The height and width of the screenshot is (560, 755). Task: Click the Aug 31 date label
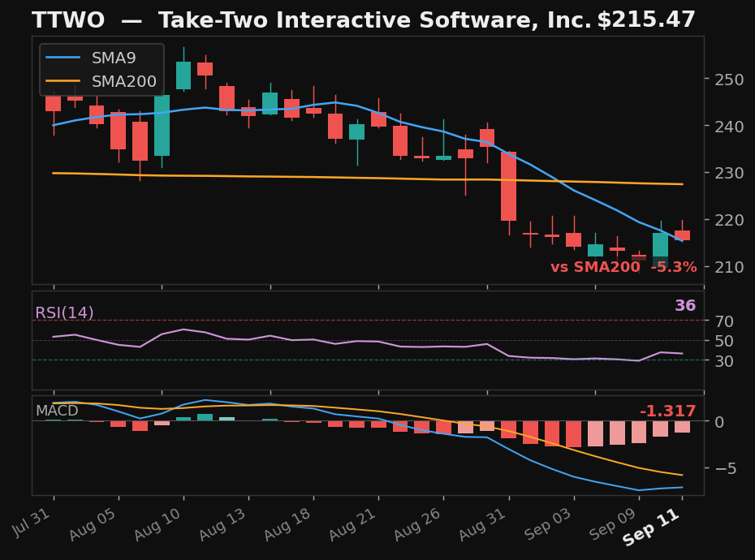(x=482, y=524)
